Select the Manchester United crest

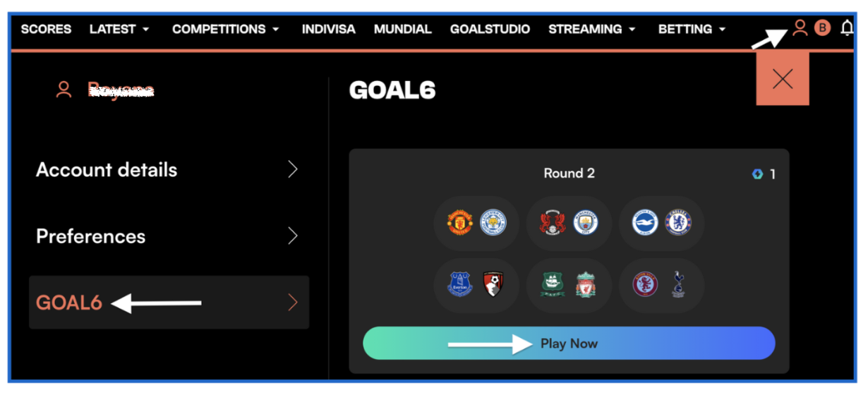(459, 223)
